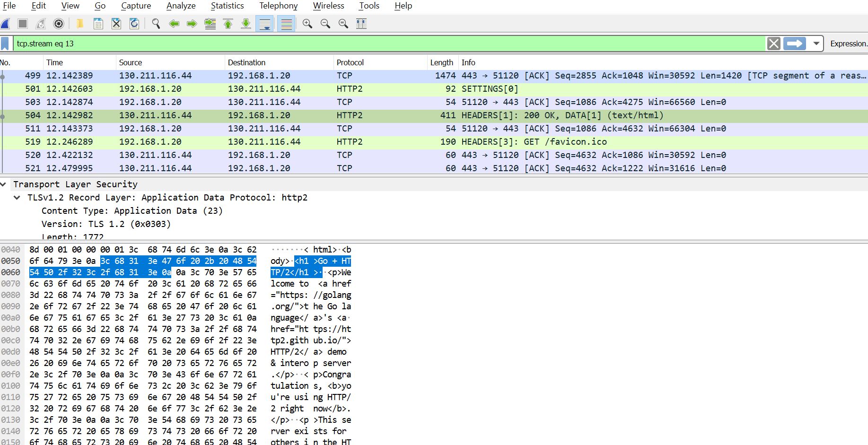Open capture options gear icon
The width and height of the screenshot is (868, 445).
pos(59,24)
